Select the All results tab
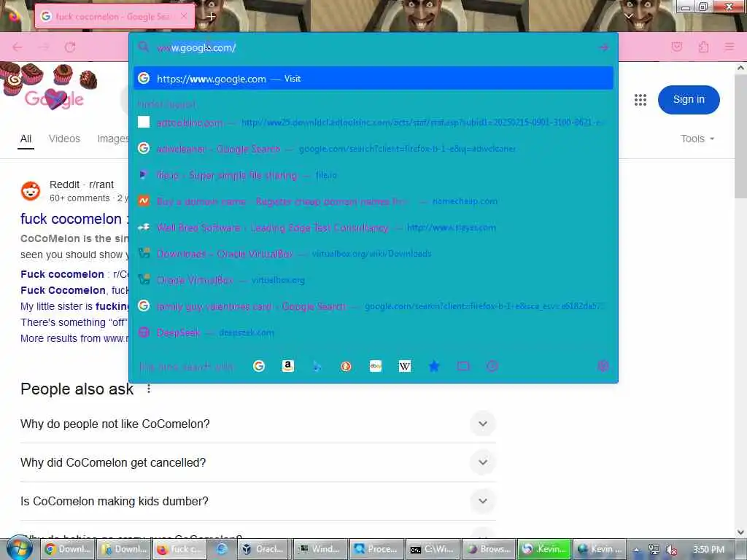 coord(26,139)
